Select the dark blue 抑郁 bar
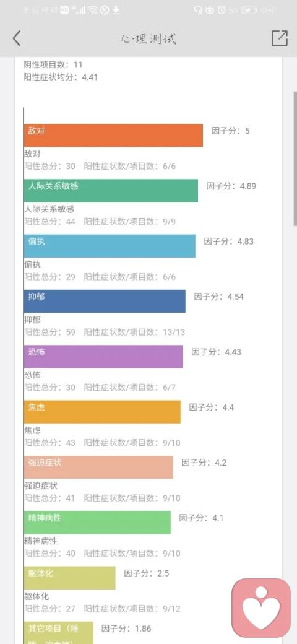 click(x=105, y=301)
